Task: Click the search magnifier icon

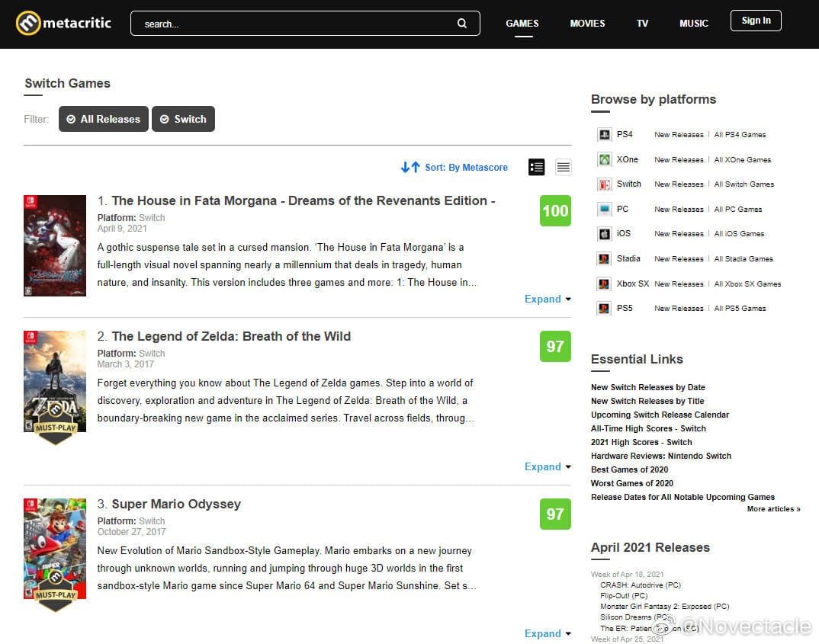Action: (x=462, y=24)
